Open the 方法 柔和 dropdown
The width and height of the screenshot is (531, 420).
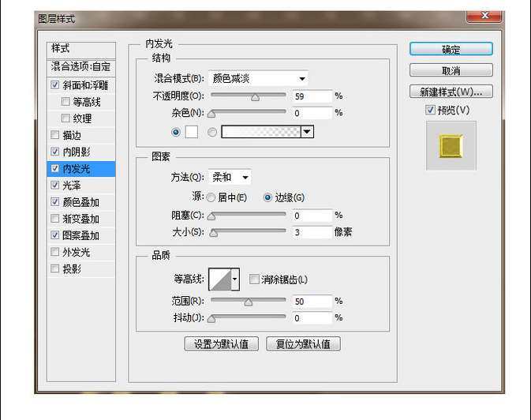230,177
